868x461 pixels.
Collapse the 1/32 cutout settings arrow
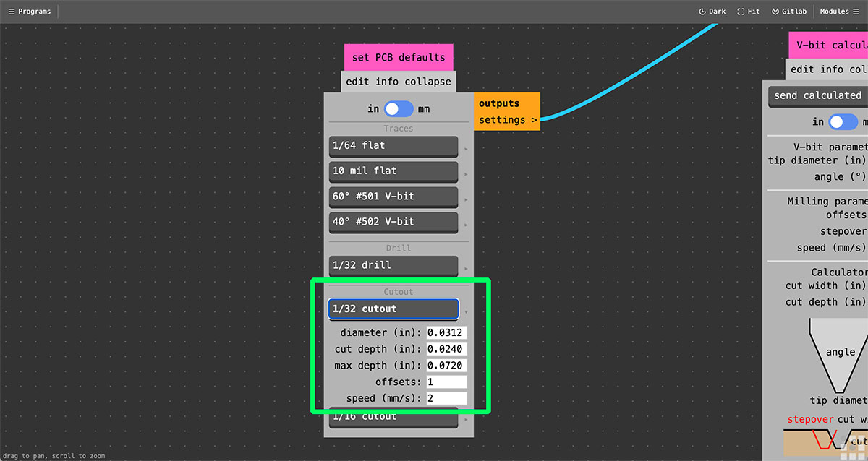point(466,312)
